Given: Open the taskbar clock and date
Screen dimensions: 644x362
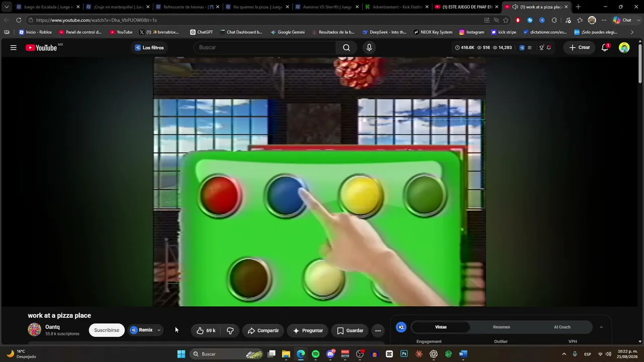Looking at the screenshot, I should [x=627, y=354].
